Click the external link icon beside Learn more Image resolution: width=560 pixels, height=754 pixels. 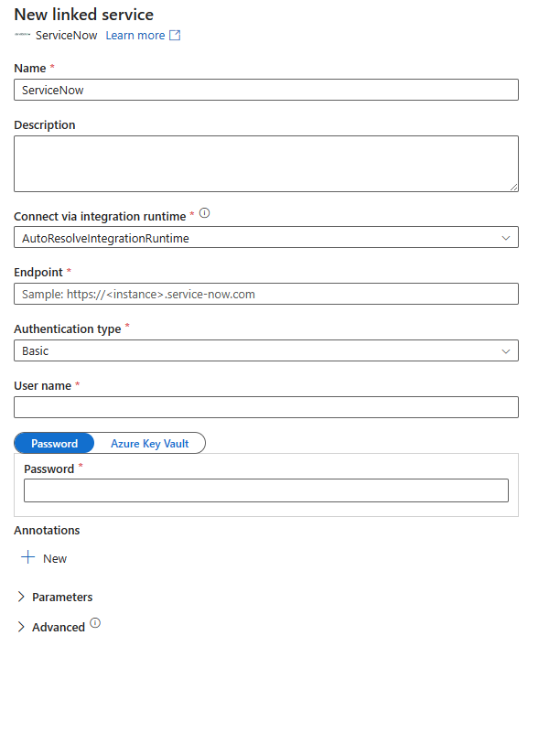tap(174, 35)
